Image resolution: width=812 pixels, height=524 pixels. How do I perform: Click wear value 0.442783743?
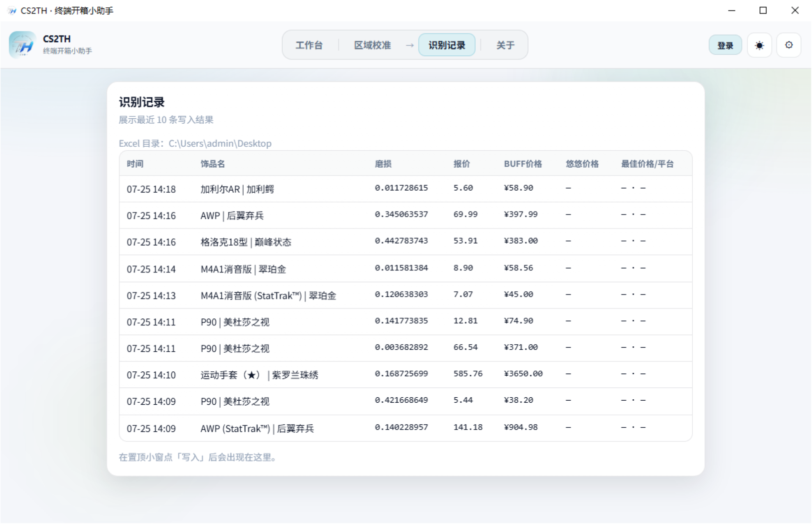401,241
